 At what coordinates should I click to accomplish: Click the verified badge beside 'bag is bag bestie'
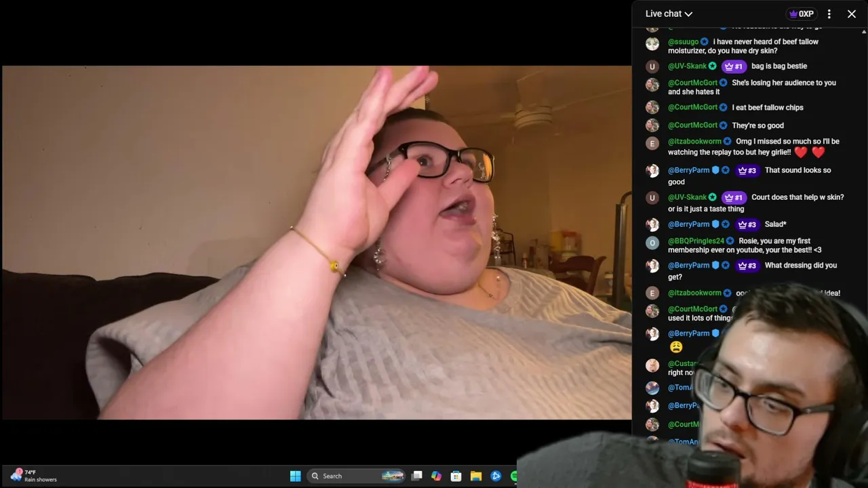click(712, 66)
